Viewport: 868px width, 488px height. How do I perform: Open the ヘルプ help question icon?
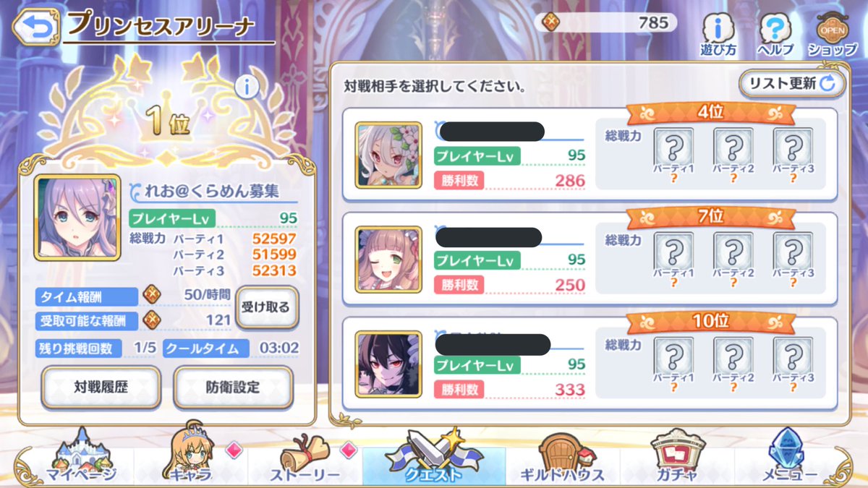[775, 34]
